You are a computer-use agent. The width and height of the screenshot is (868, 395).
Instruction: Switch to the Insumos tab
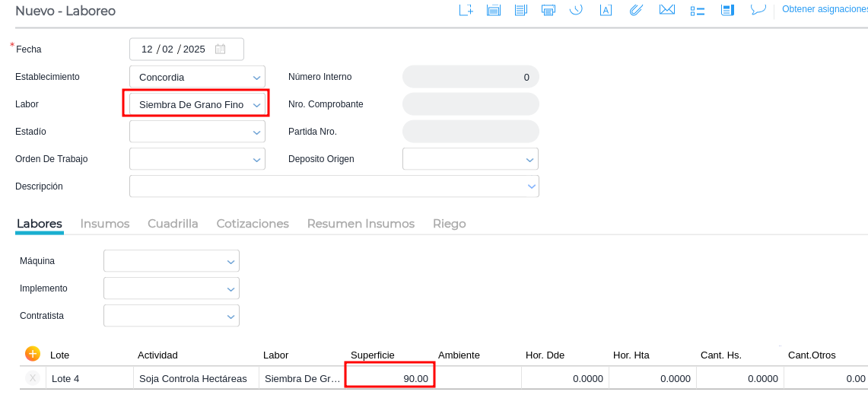click(105, 224)
